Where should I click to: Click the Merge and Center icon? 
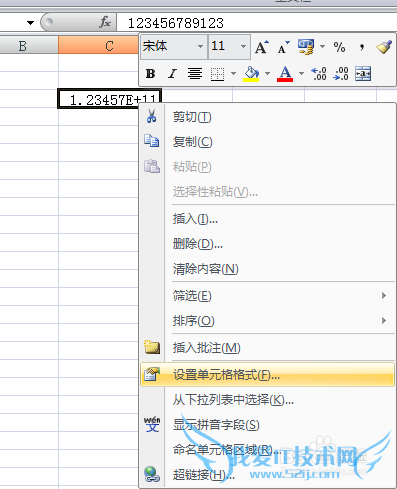[363, 74]
